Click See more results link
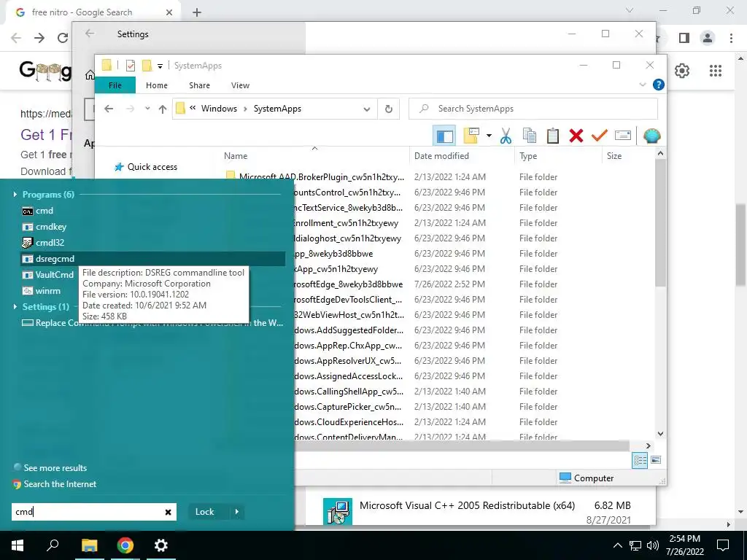Viewport: 747px width, 560px height. click(55, 468)
